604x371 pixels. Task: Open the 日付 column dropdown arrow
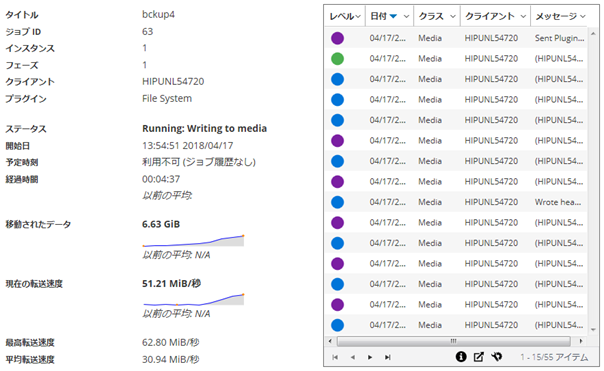pos(406,16)
